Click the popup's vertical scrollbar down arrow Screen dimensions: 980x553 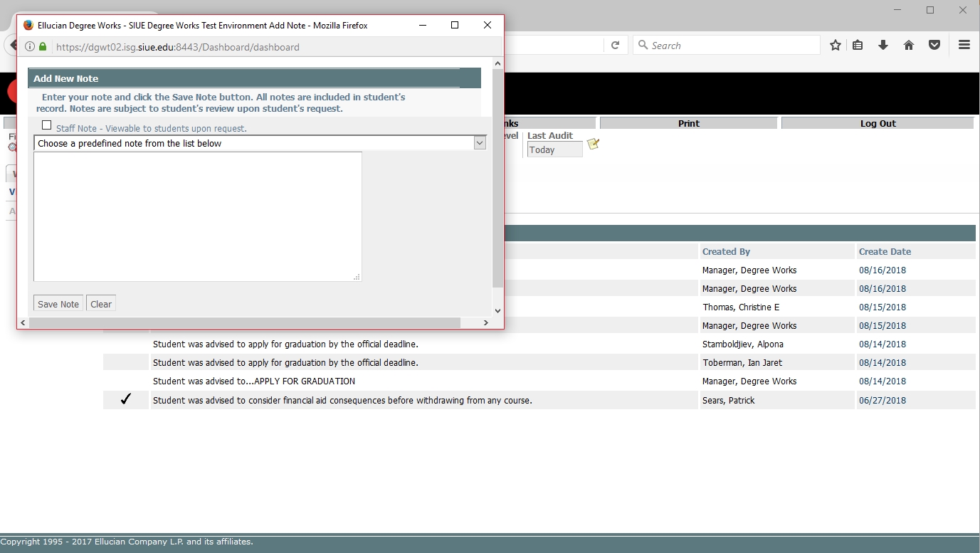[x=497, y=310]
